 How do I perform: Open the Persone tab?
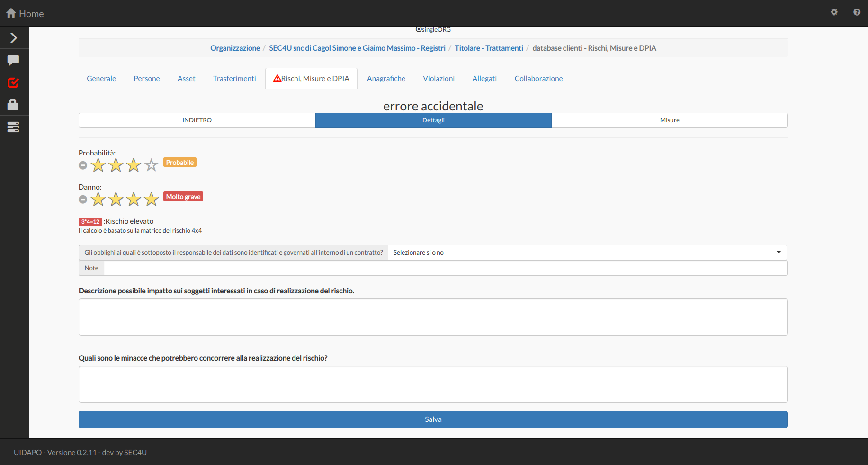147,79
